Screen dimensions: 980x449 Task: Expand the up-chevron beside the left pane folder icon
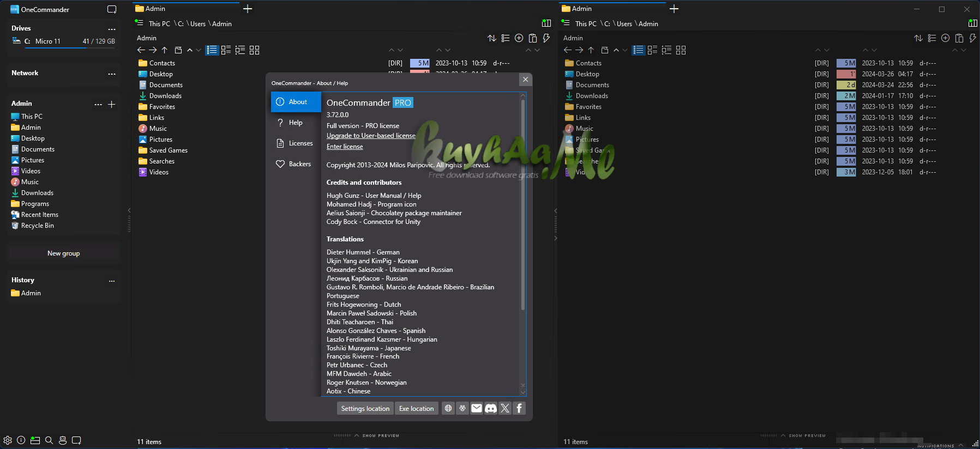point(190,50)
